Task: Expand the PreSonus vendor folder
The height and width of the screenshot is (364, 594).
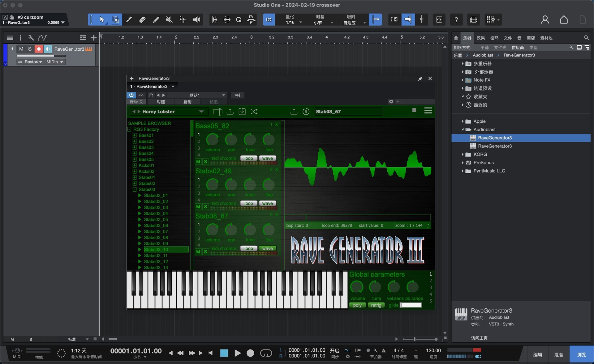Action: 463,163
